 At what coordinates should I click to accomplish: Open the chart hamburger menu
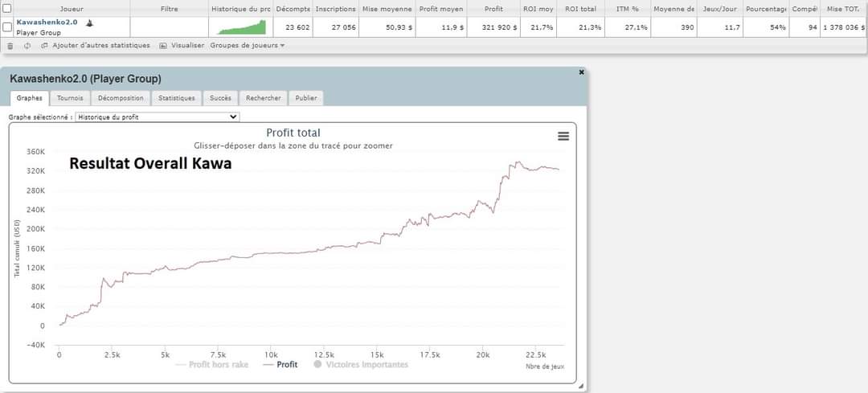click(x=563, y=137)
